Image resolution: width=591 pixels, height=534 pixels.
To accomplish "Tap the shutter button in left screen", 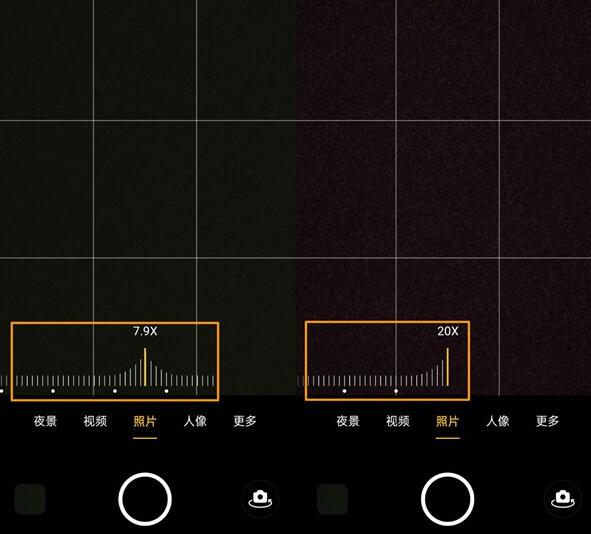I will pos(145,499).
